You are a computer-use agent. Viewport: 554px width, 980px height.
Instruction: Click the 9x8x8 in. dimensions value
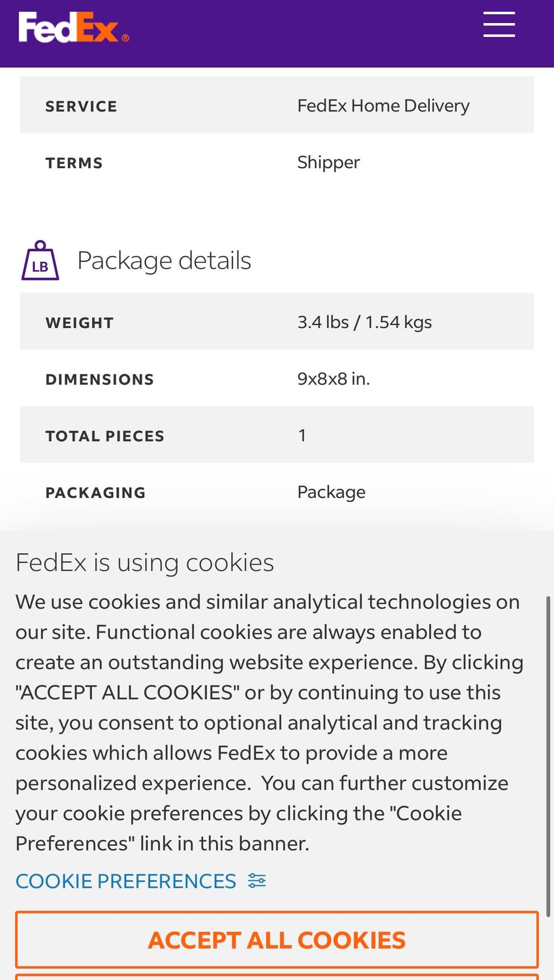(333, 379)
